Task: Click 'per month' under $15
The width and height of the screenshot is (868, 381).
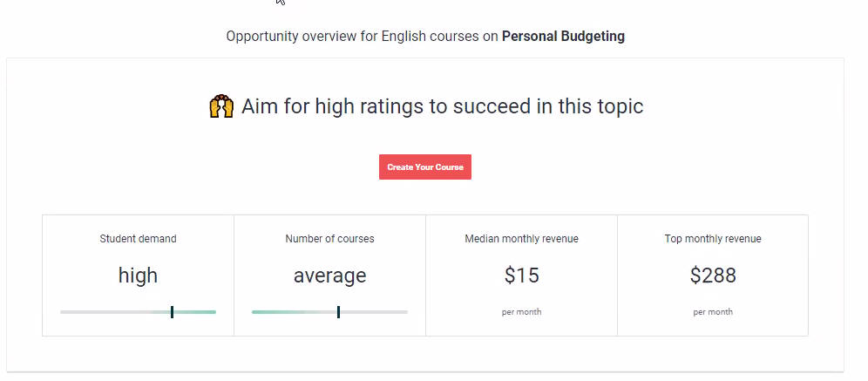Action: pos(521,312)
